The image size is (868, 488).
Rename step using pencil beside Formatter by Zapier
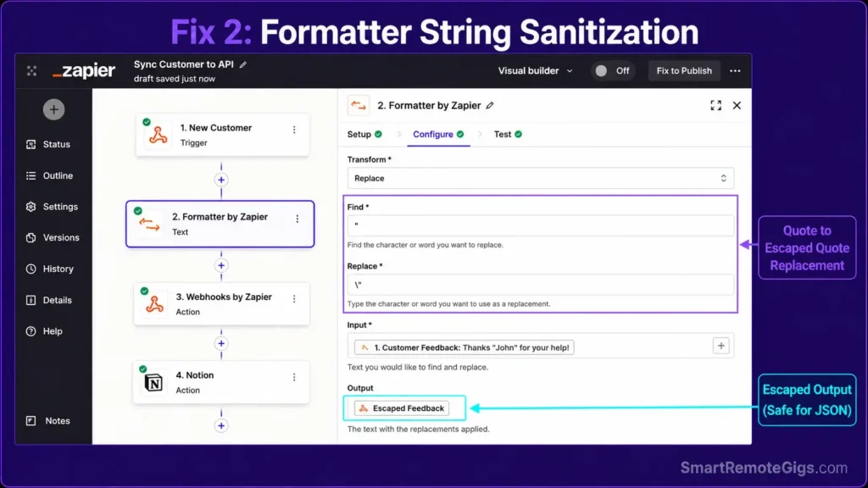click(490, 105)
